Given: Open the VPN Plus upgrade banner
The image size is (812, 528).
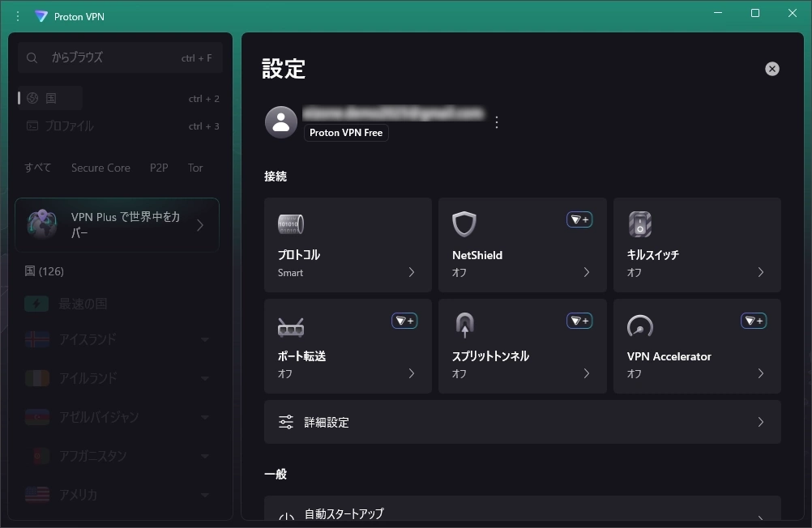Looking at the screenshot, I should [x=117, y=225].
